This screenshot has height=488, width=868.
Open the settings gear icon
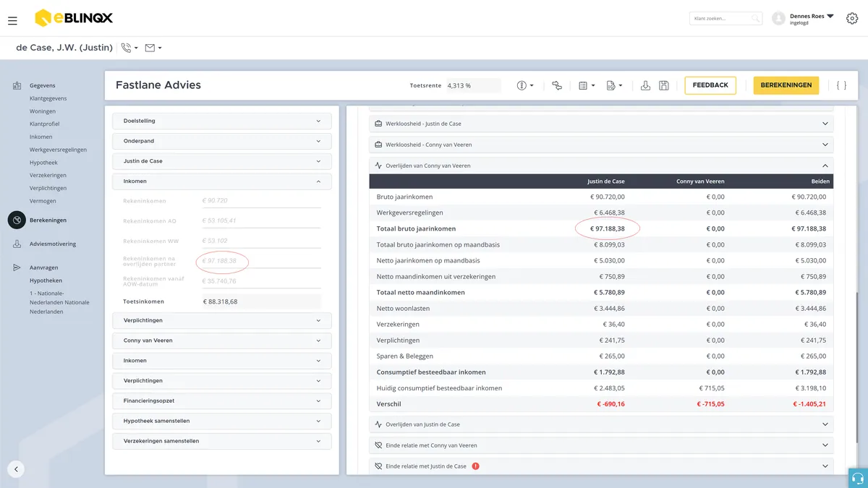pos(852,18)
